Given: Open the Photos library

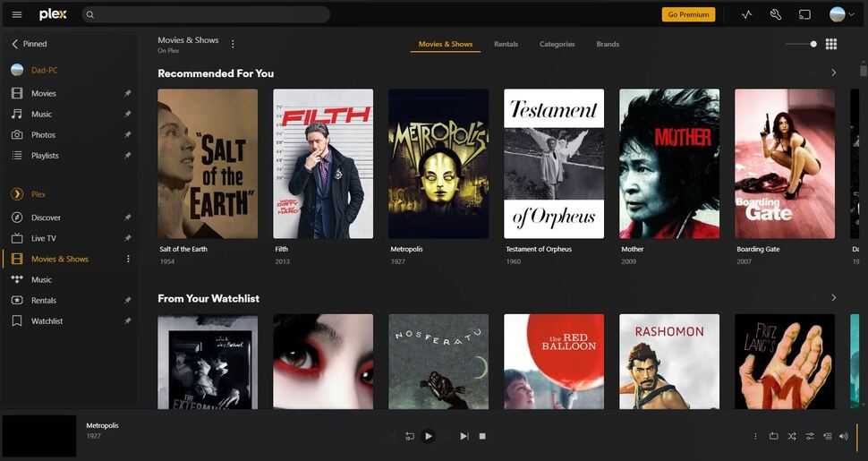Looking at the screenshot, I should click(x=43, y=134).
